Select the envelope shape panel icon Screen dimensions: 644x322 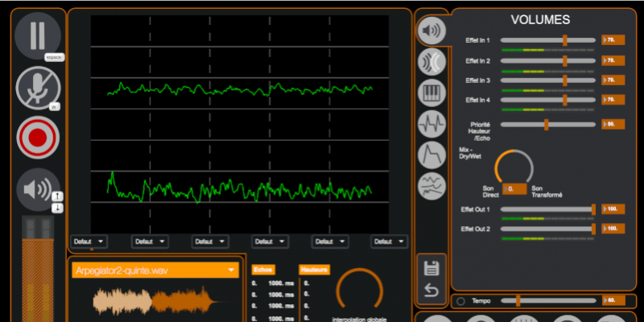click(x=432, y=155)
